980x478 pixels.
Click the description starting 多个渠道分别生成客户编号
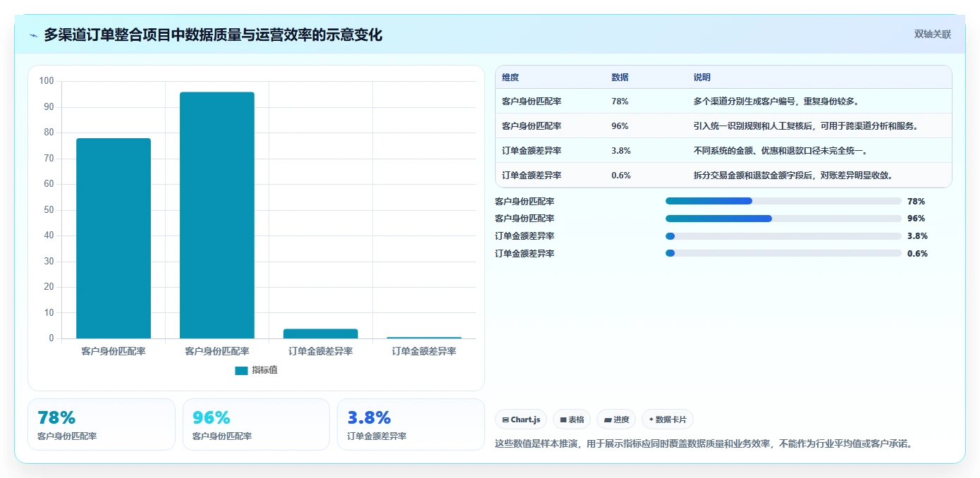tap(776, 102)
